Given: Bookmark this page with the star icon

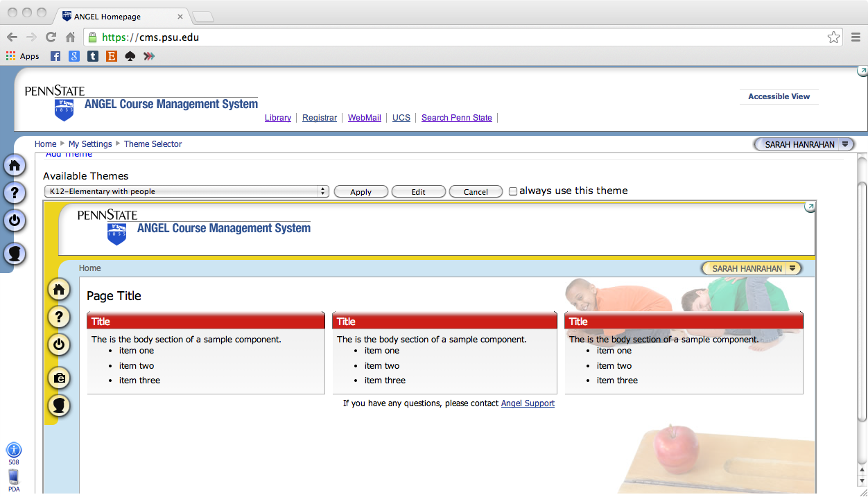Looking at the screenshot, I should pos(833,37).
